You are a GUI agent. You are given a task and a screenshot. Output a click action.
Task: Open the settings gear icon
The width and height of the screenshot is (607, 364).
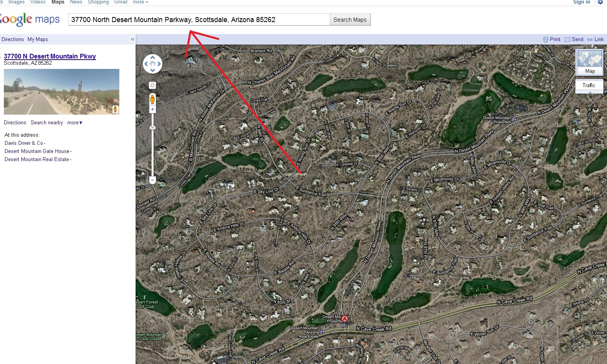coord(600,2)
